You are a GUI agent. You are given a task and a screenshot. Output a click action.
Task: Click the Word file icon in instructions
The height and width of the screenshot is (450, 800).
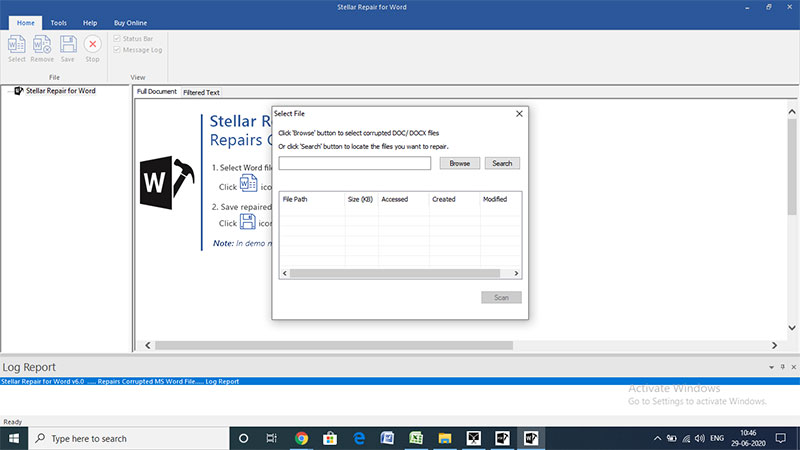(x=248, y=183)
